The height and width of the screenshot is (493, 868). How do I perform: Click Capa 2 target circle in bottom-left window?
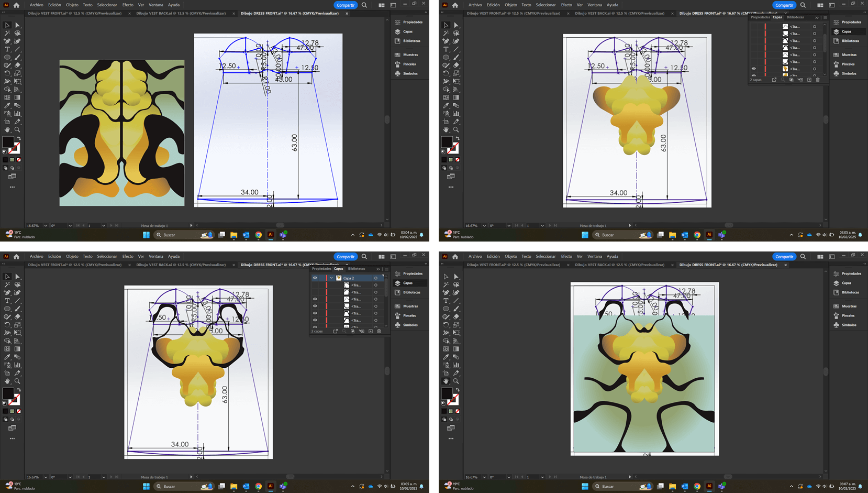pyautogui.click(x=376, y=278)
